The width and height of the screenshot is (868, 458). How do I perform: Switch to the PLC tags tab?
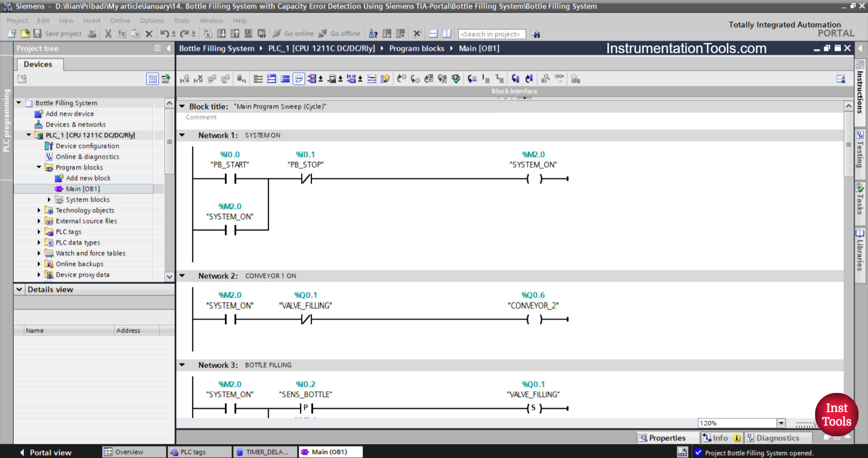[x=193, y=452]
